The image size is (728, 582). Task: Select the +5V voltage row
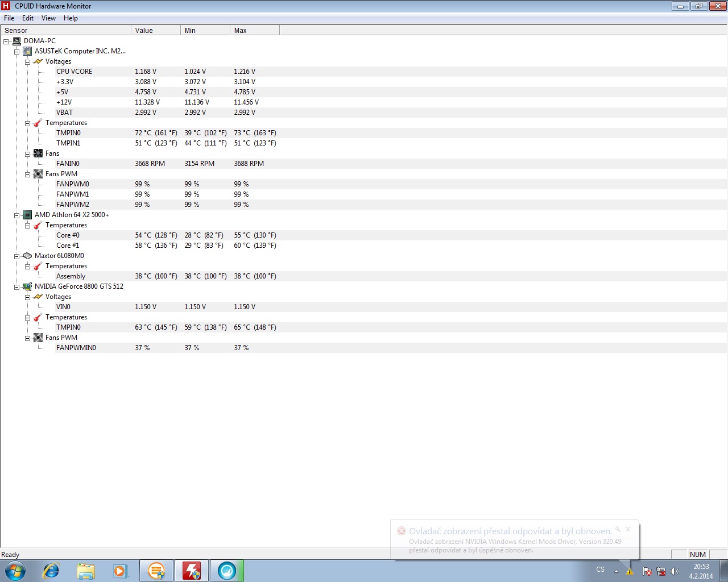click(x=391, y=92)
